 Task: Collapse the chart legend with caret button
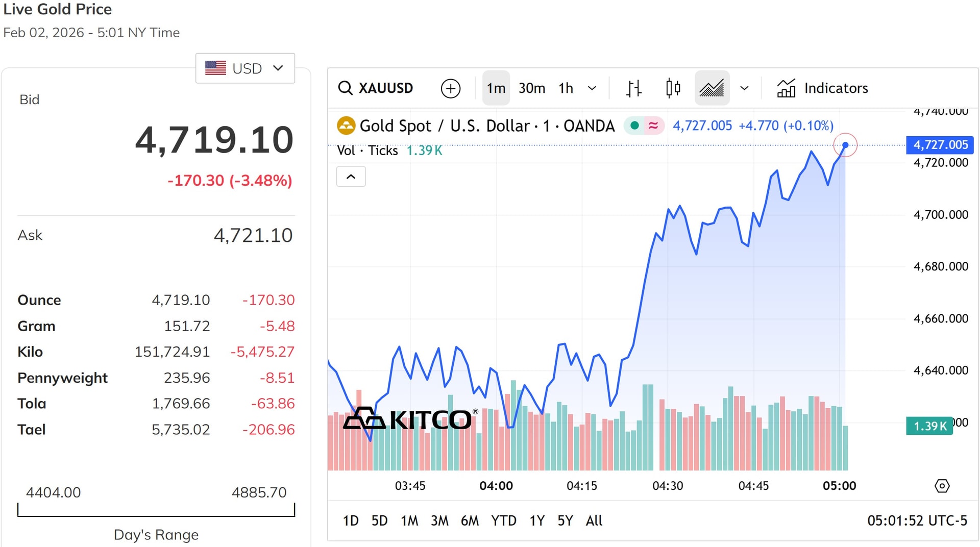click(351, 177)
